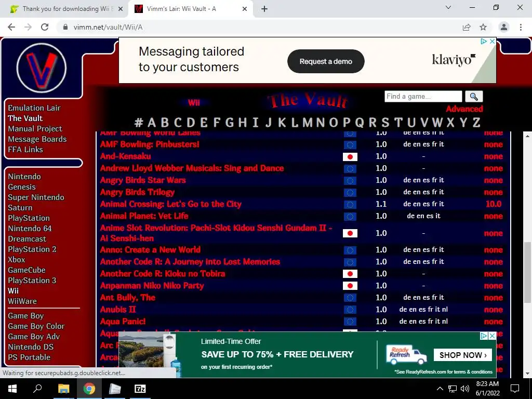Jump to letter M in the alphabet bar
This screenshot has height=399, width=532.
(x=307, y=122)
